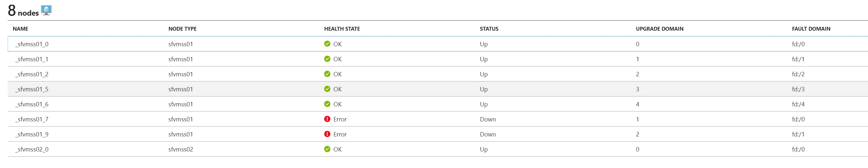The image size is (868, 168).
Task: Sort by NODE TYPE column header
Action: [182, 29]
